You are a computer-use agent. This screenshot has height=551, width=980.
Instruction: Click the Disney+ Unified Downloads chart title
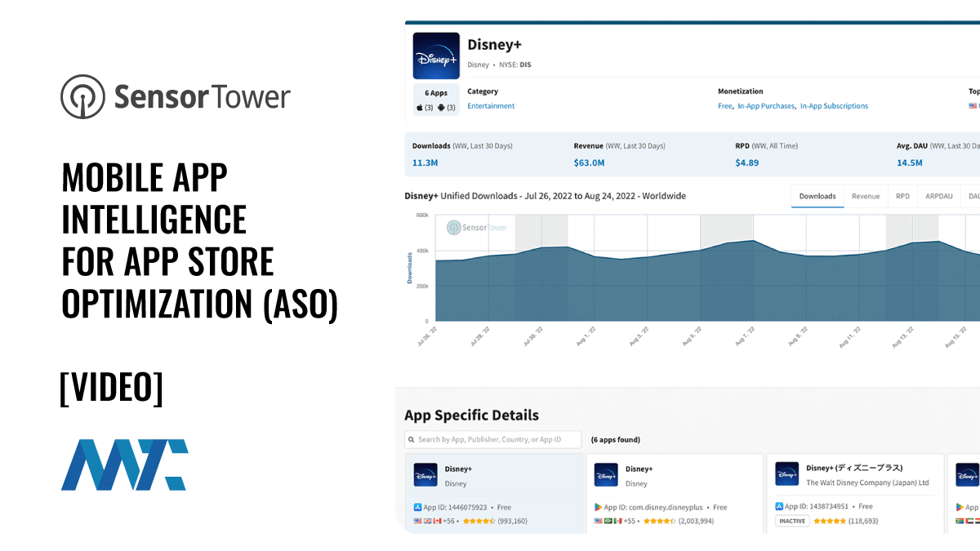[x=546, y=196]
